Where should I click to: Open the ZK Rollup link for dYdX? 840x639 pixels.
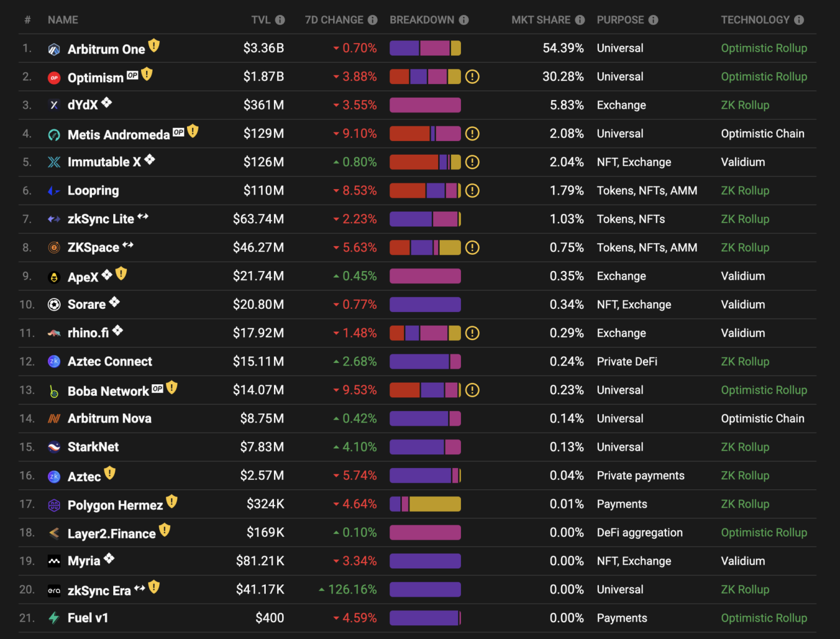[x=745, y=105]
